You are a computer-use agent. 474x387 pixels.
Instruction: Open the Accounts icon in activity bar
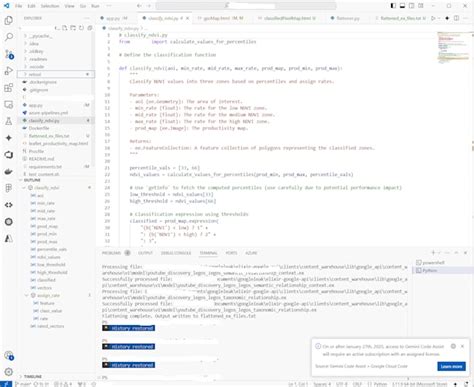tap(9, 356)
